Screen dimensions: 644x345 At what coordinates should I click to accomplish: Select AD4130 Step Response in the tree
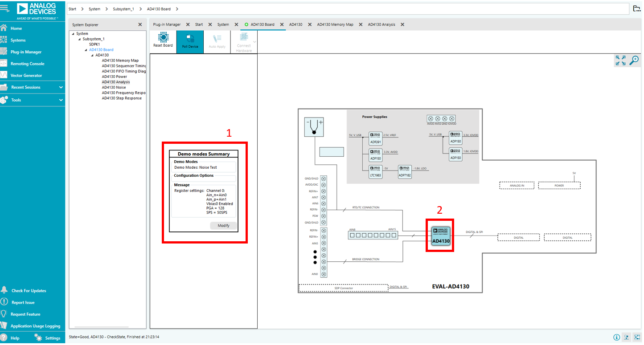pyautogui.click(x=122, y=98)
